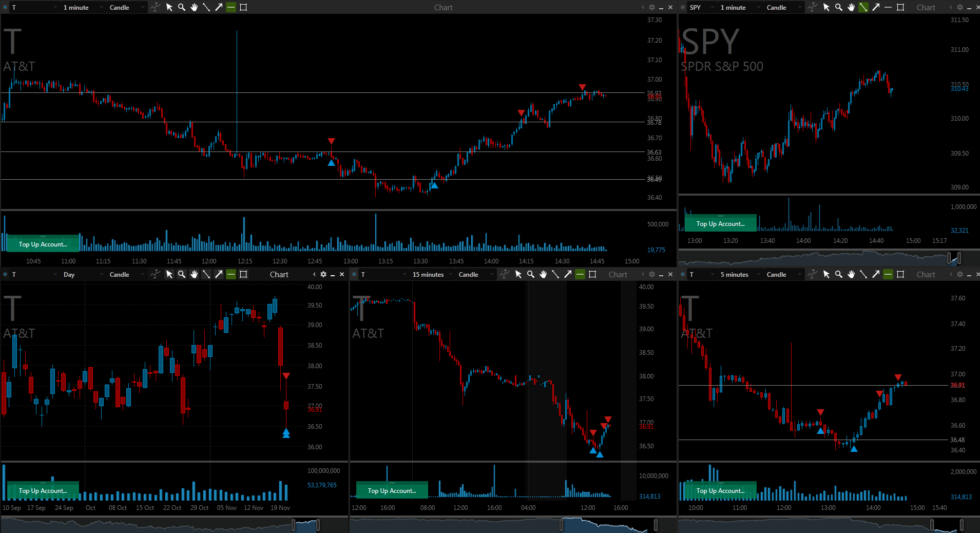Open SPY symbol dropdown
This screenshot has height=533, width=980.
[701, 7]
